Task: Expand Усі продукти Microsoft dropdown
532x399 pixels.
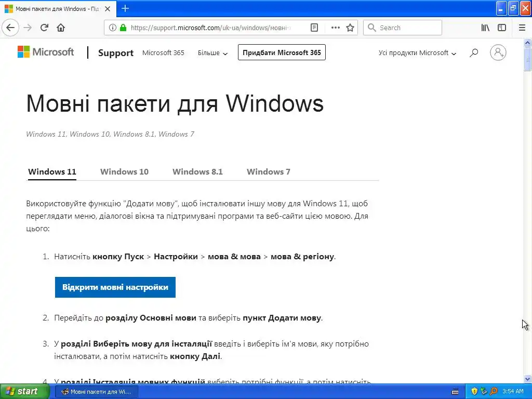Action: (417, 53)
